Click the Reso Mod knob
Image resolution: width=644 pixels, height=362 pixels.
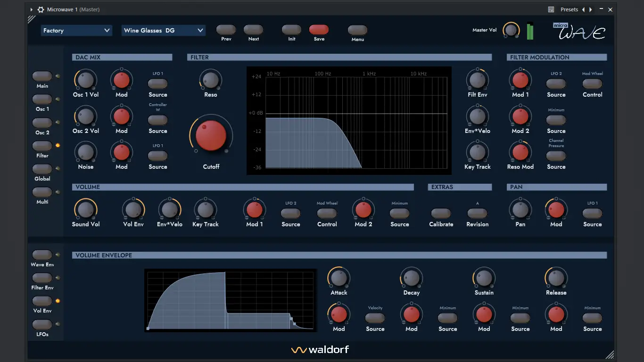click(520, 152)
